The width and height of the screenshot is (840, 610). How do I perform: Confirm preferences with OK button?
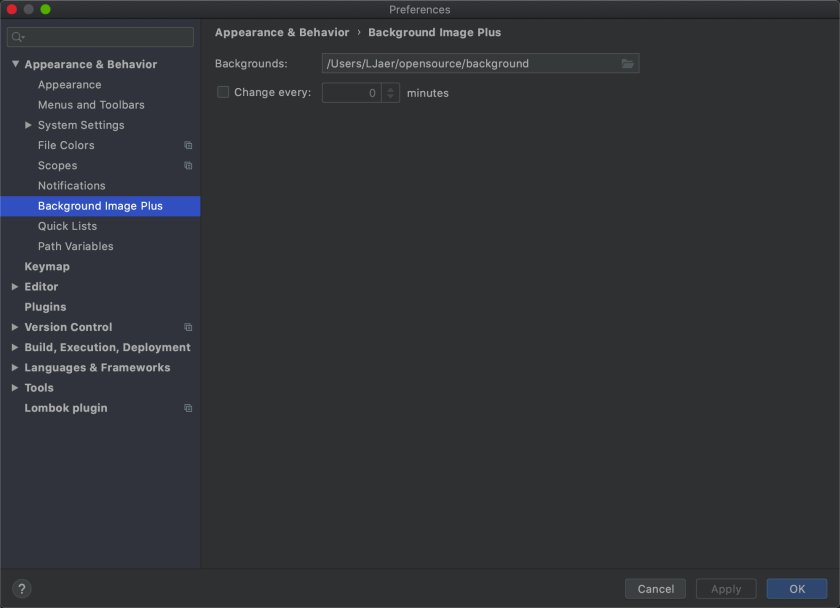click(797, 590)
